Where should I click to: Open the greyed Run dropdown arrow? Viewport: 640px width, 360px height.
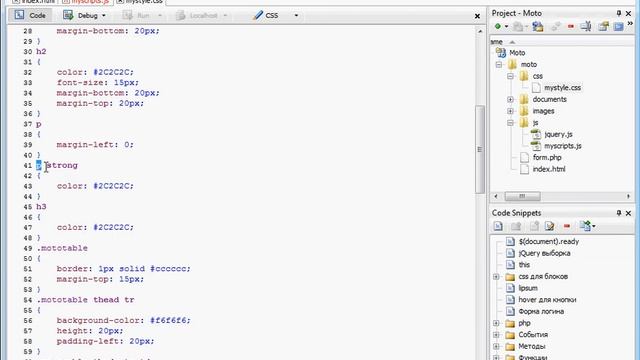coord(160,16)
